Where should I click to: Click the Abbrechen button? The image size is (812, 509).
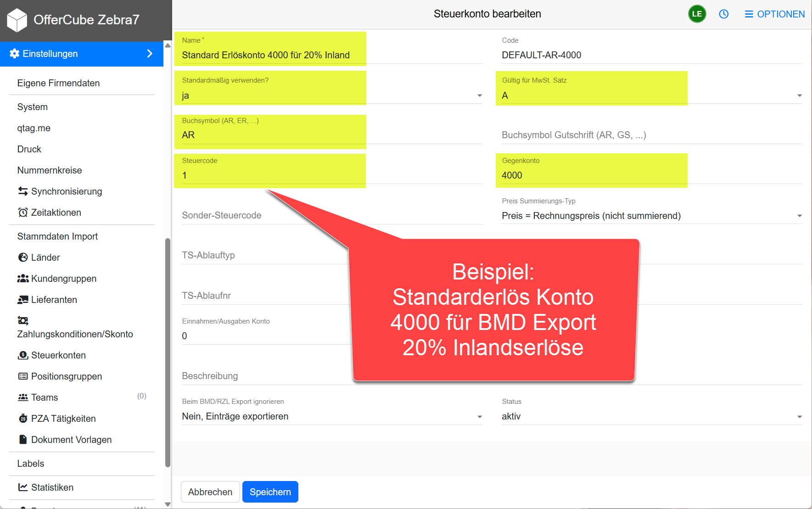[x=210, y=492]
